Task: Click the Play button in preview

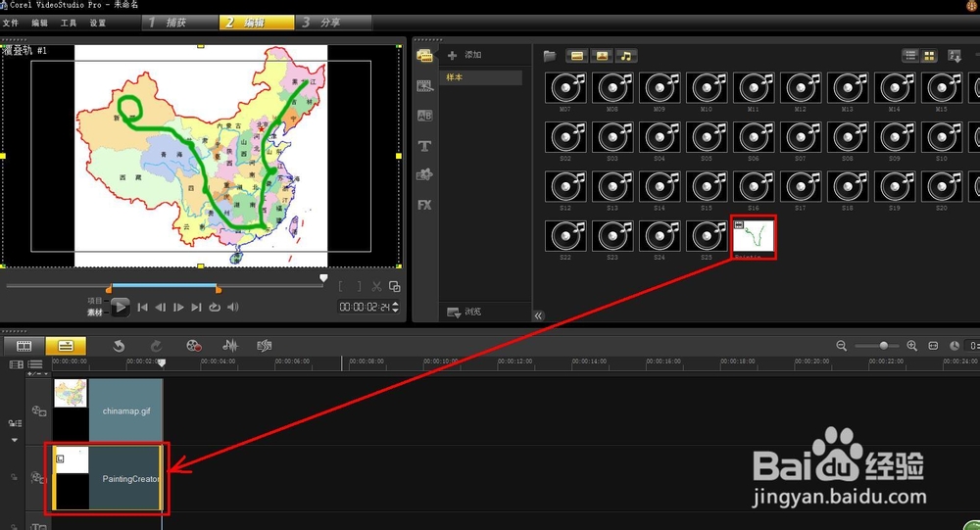Action: (x=120, y=307)
